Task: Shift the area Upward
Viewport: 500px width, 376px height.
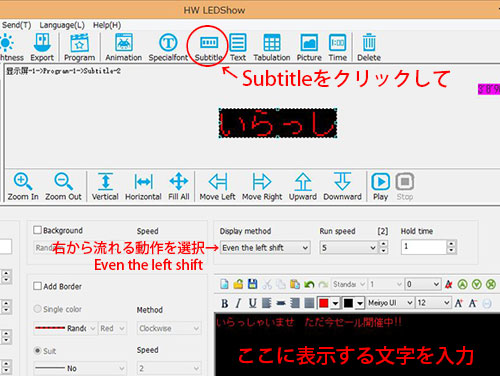Action: [x=303, y=186]
